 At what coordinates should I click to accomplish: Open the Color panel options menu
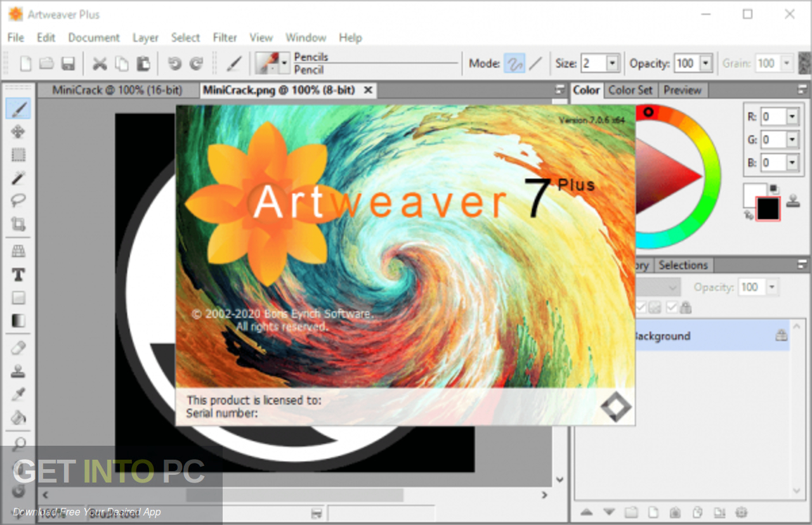(802, 90)
